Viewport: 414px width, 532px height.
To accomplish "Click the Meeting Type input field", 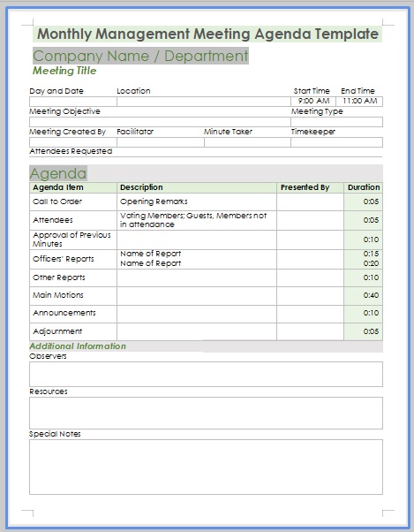I will 336,122.
